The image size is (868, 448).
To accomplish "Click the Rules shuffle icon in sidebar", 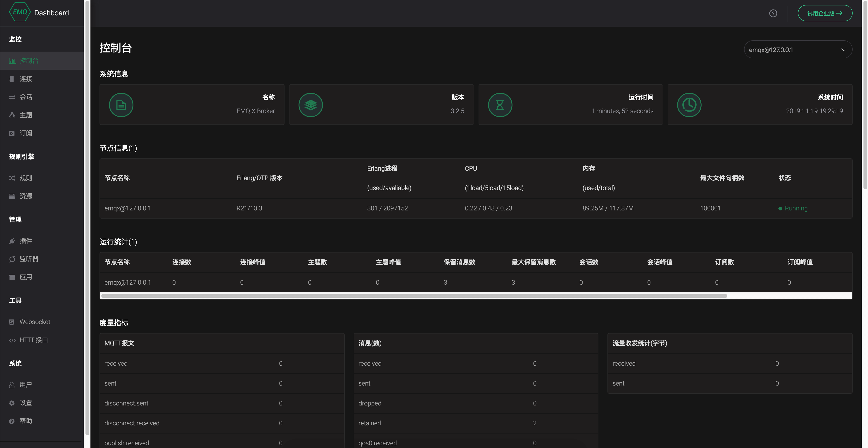I will pos(12,178).
